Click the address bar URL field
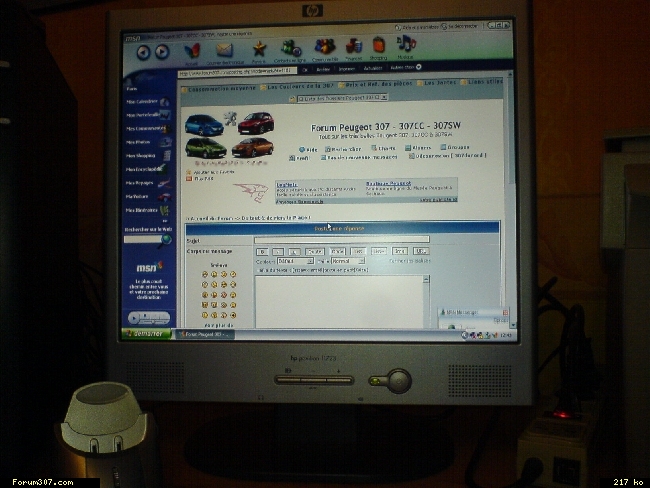Screen dimensions: 650x488 click(238, 72)
